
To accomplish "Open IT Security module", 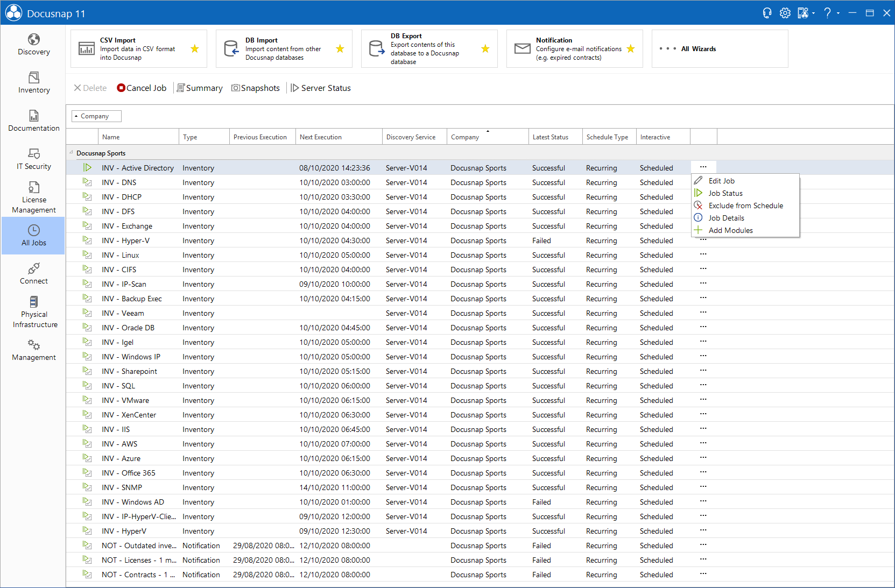I will (x=33, y=159).
